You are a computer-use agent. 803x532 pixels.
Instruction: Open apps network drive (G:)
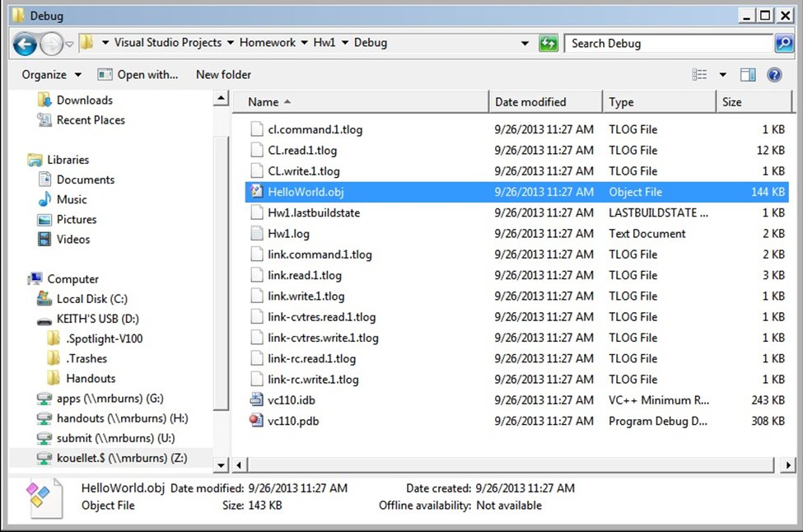pyautogui.click(x=100, y=399)
